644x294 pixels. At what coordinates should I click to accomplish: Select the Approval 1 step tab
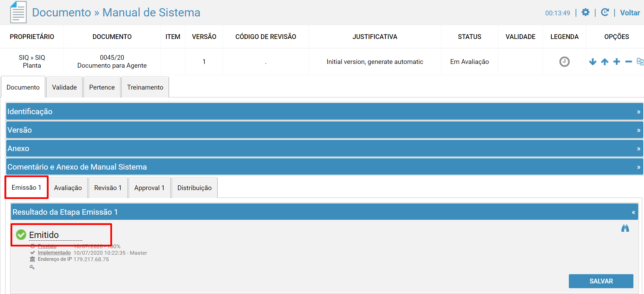point(149,188)
